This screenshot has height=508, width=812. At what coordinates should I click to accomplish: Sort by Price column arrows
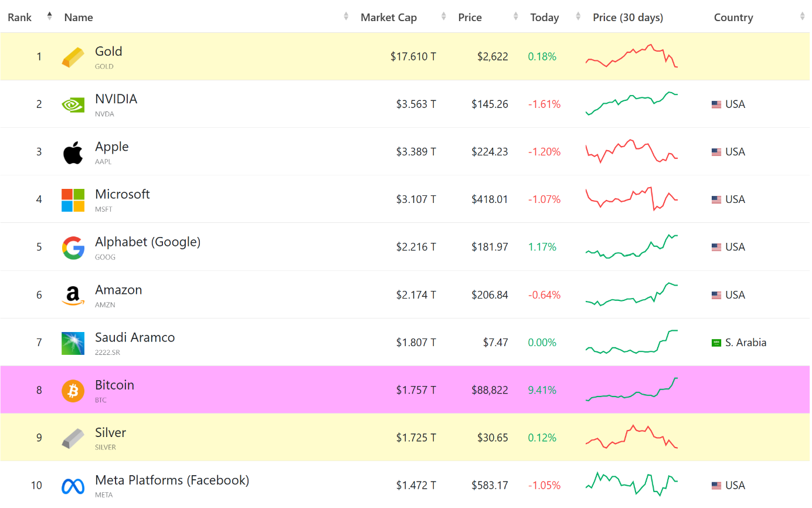515,17
